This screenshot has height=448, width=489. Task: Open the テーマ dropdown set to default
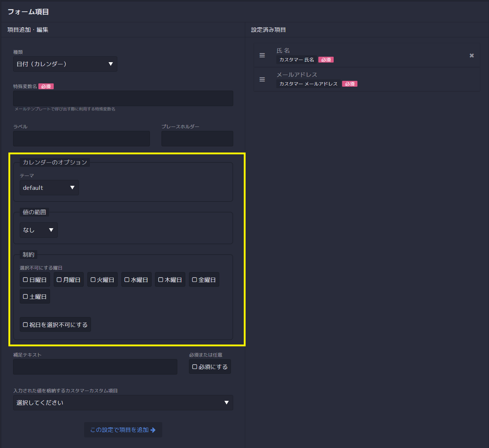tap(49, 187)
